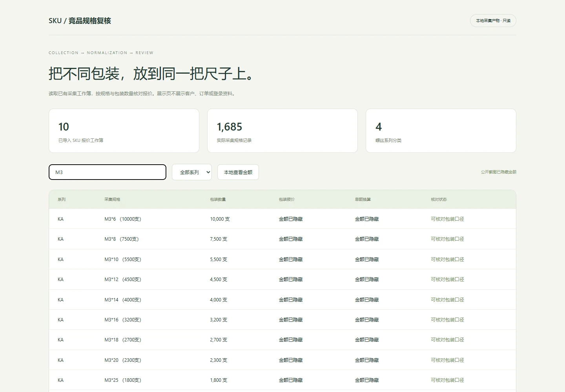Select the M3*8 (7500支) spec cell
The width and height of the screenshot is (565, 392).
pyautogui.click(x=122, y=239)
